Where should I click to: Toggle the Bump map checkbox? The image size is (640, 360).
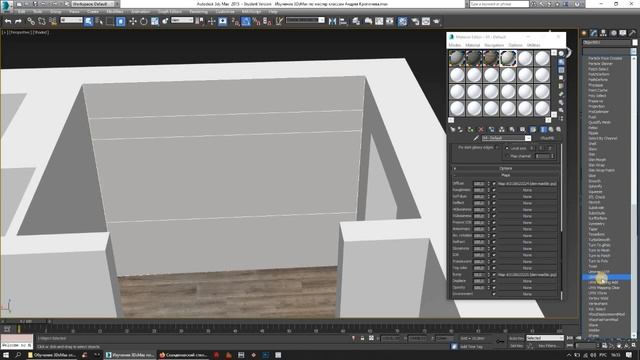coord(494,275)
